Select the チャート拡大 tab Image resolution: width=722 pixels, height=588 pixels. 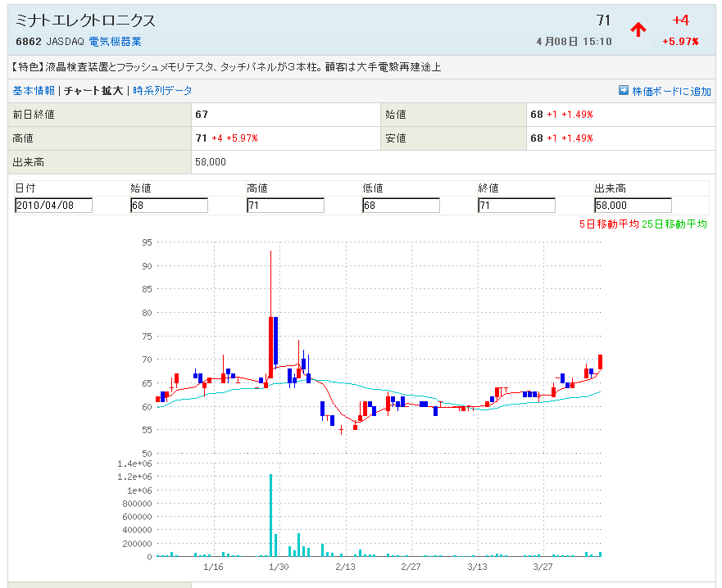(93, 91)
